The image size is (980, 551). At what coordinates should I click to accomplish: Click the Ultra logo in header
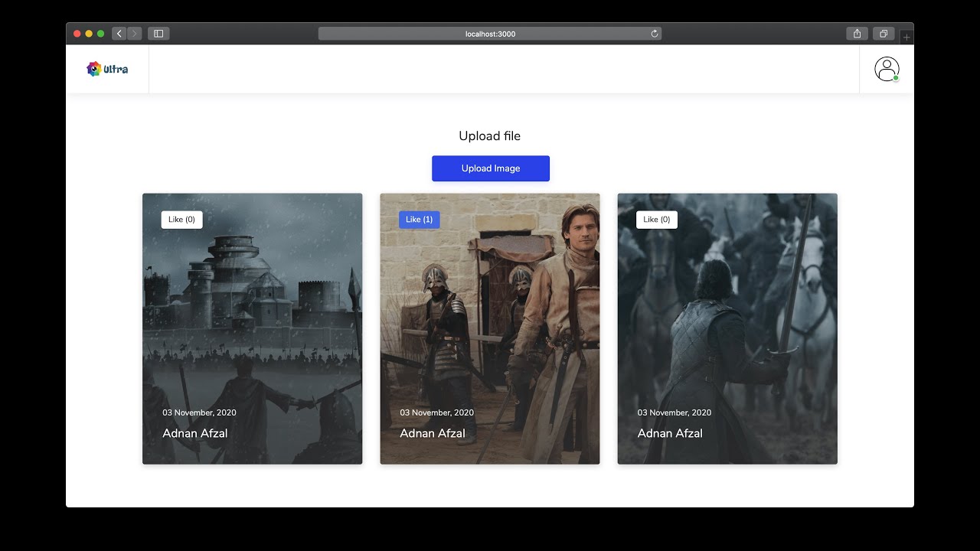[107, 69]
